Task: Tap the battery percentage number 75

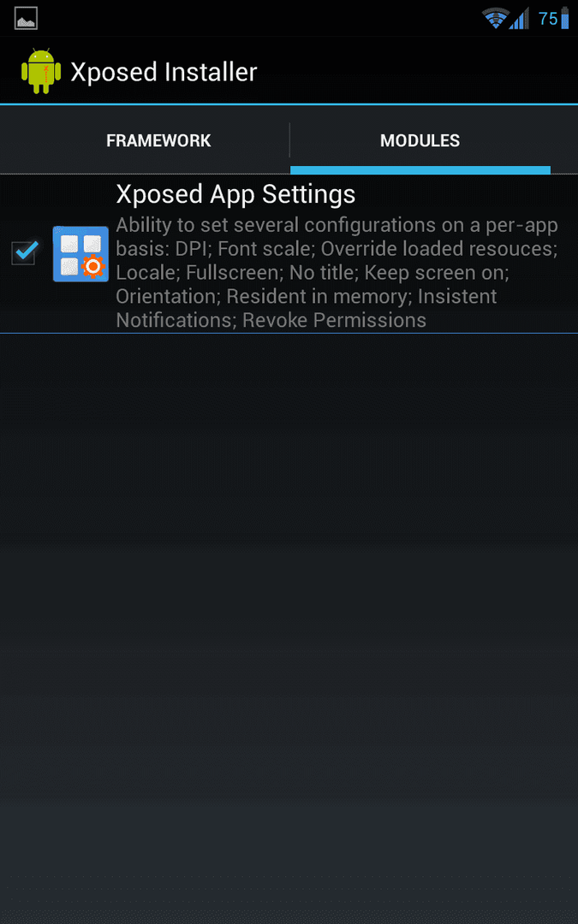Action: click(548, 19)
